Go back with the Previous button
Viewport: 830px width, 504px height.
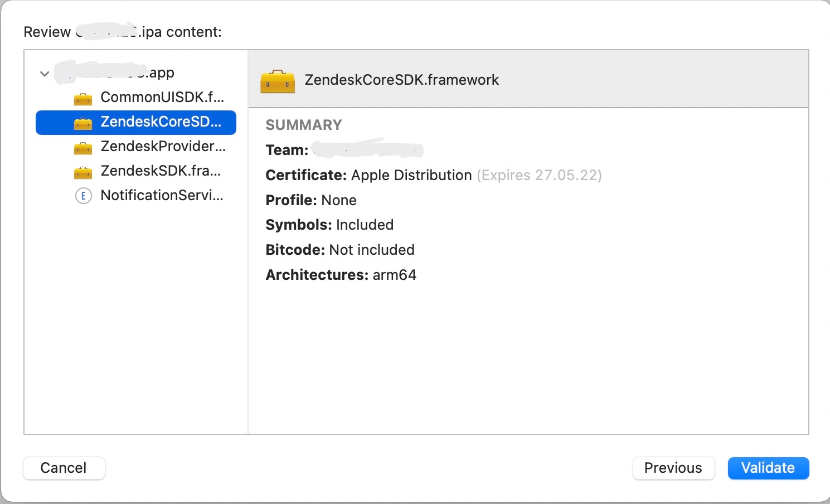tap(673, 468)
